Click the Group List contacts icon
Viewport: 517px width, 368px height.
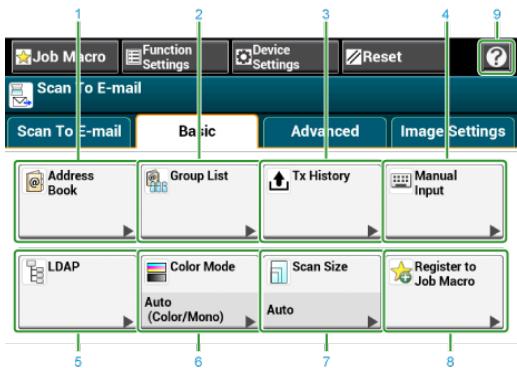157,182
